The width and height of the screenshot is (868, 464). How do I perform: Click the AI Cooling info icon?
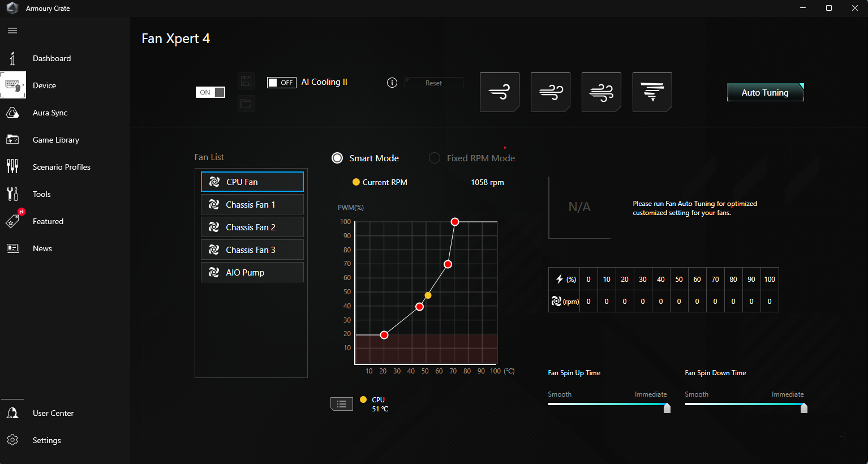(392, 83)
